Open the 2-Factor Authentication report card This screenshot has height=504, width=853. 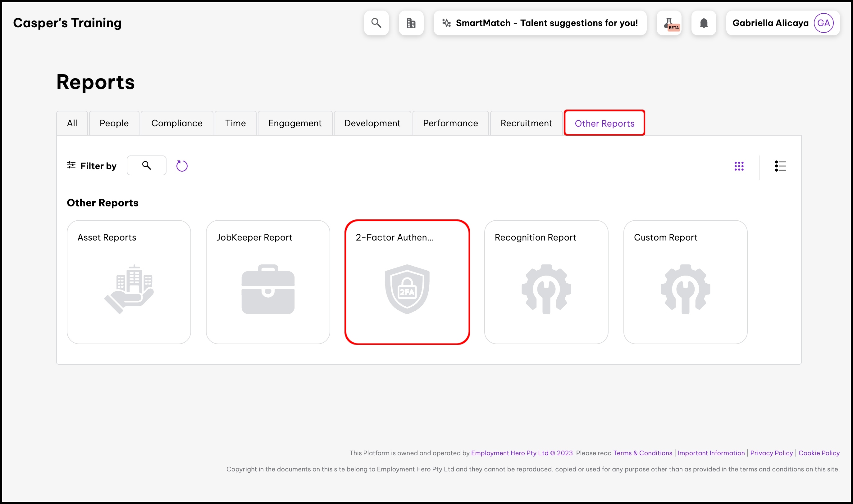pyautogui.click(x=407, y=282)
